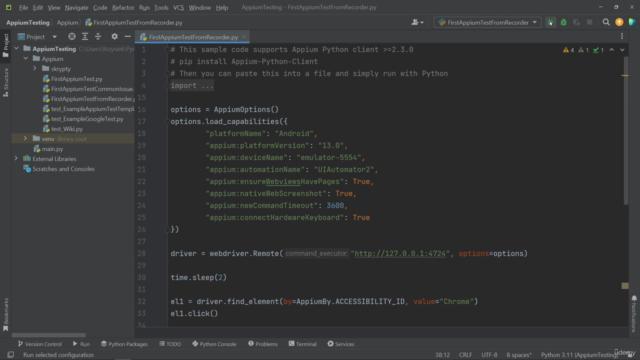Click the Project panel horizontal scrollbar
The width and height of the screenshot is (640, 360).
49,335
